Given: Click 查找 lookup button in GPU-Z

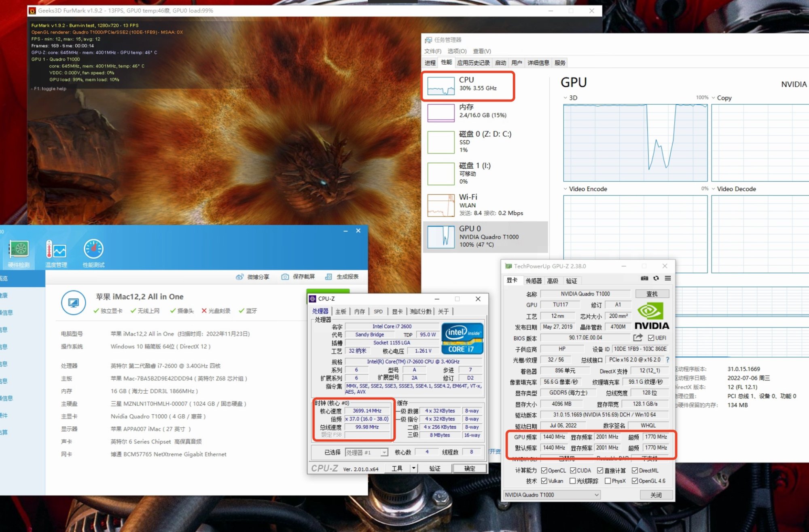Looking at the screenshot, I should (652, 294).
